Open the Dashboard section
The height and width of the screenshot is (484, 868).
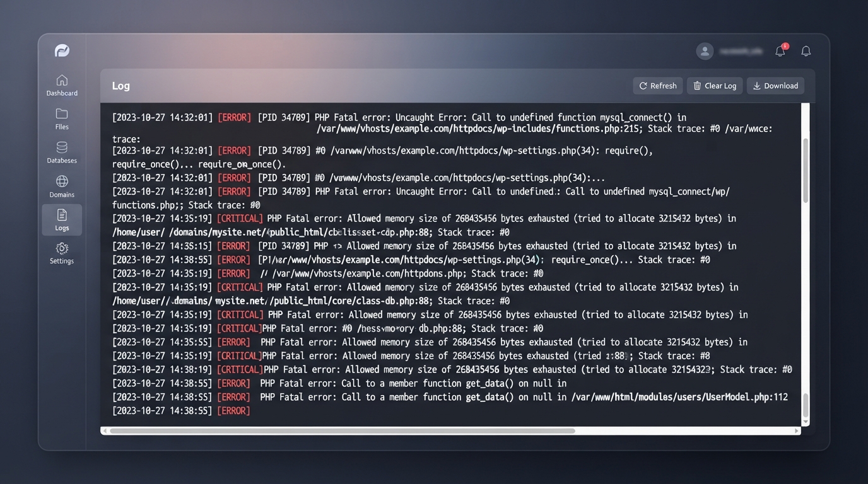click(62, 86)
